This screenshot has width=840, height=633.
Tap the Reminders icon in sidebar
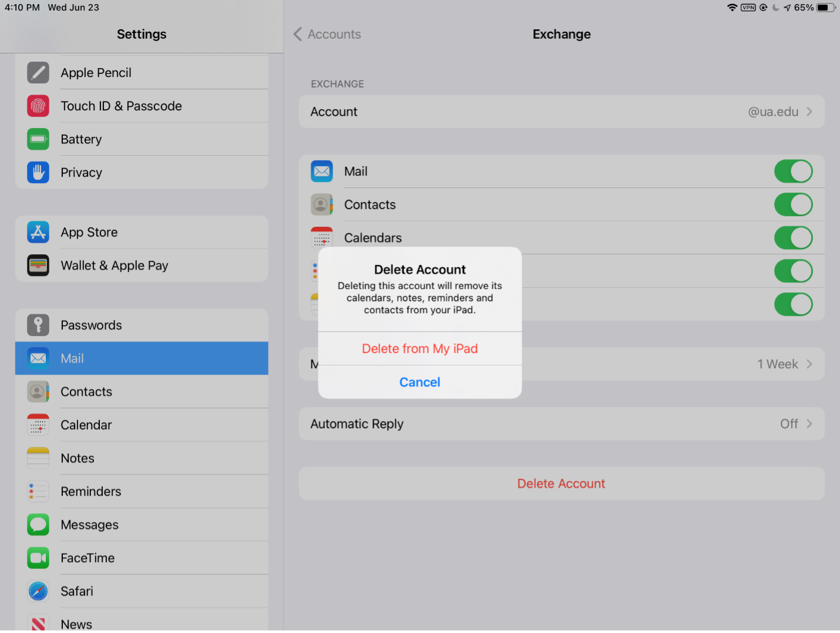coord(38,491)
